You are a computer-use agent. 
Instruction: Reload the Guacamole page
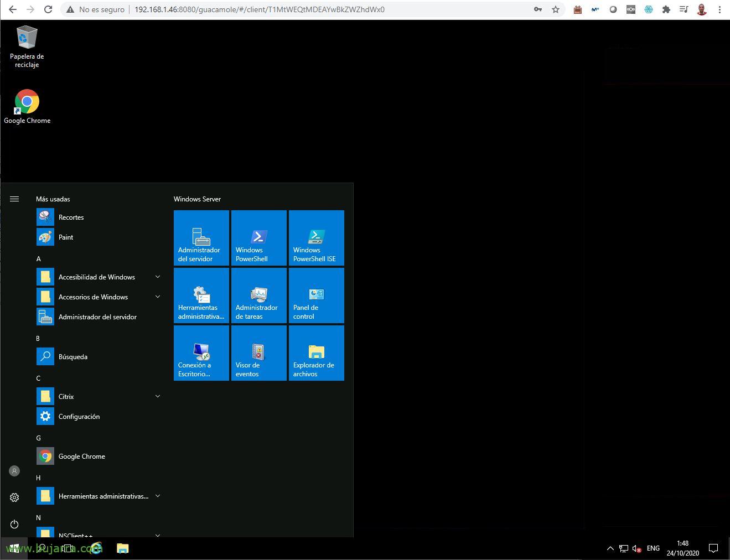48,9
